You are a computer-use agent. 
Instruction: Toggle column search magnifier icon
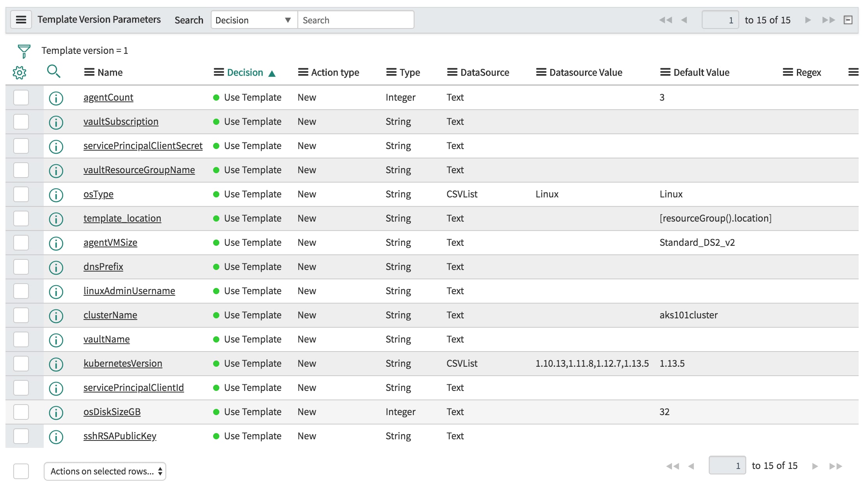point(53,71)
